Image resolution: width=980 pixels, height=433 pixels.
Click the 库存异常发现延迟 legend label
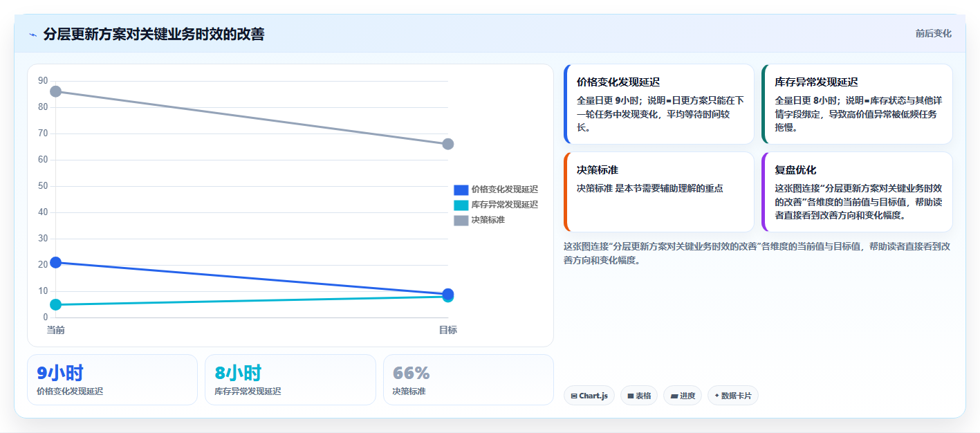[x=505, y=205]
